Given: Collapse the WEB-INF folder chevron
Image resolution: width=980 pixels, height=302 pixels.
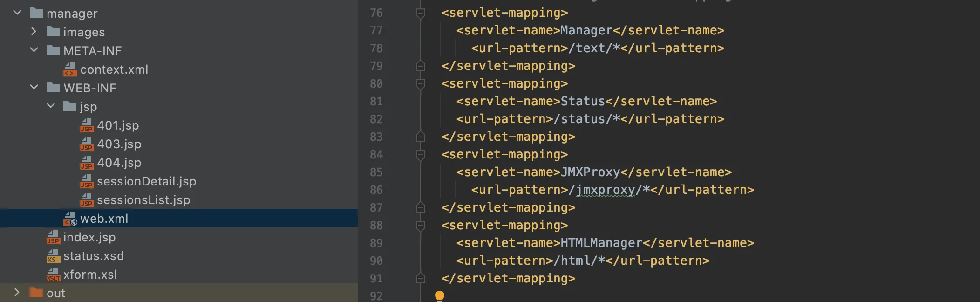Looking at the screenshot, I should [x=34, y=87].
